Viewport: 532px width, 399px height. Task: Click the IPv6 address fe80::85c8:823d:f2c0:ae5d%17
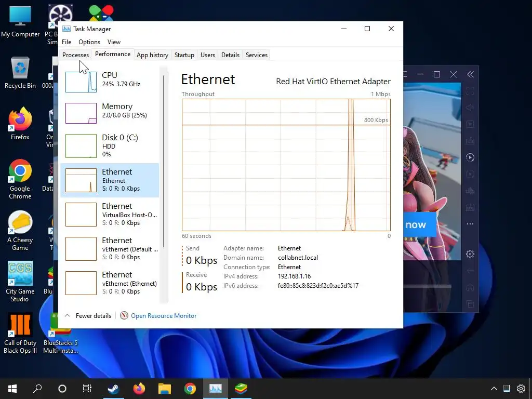click(318, 286)
